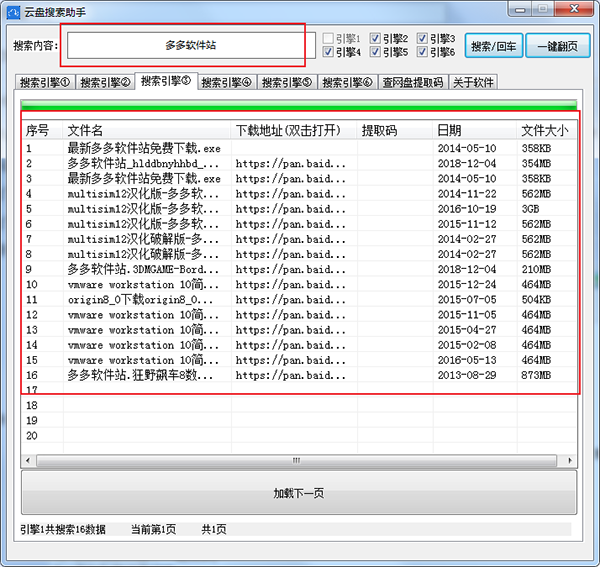600x567 pixels.
Task: Switch to the 搜索引擎① tab
Action: 45,82
